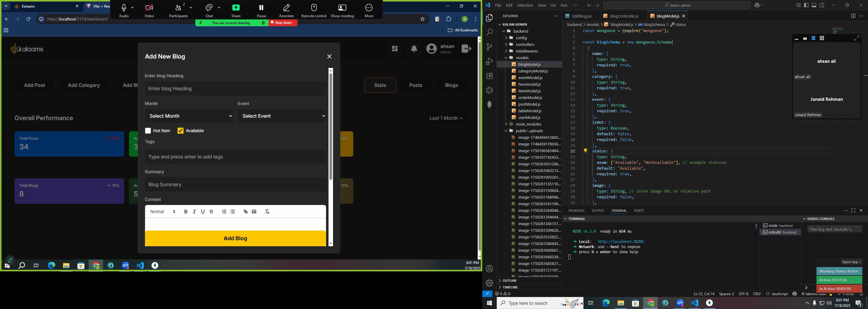Screen dimensions: 868x309
Task: Clear formatting in content editor
Action: 267,212
